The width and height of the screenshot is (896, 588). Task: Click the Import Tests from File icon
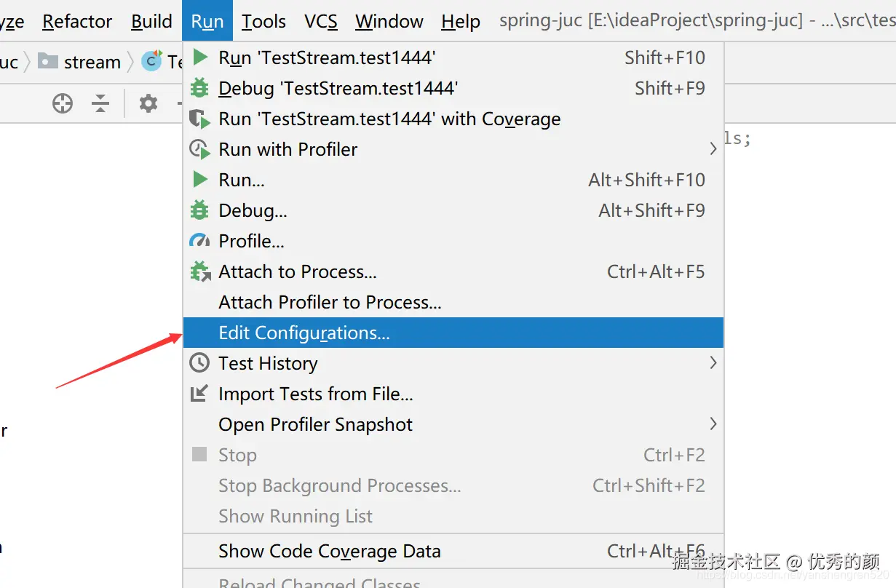[x=199, y=394]
